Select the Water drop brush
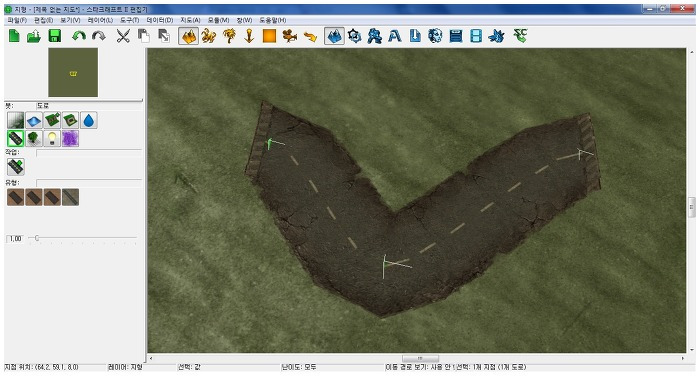 89,121
